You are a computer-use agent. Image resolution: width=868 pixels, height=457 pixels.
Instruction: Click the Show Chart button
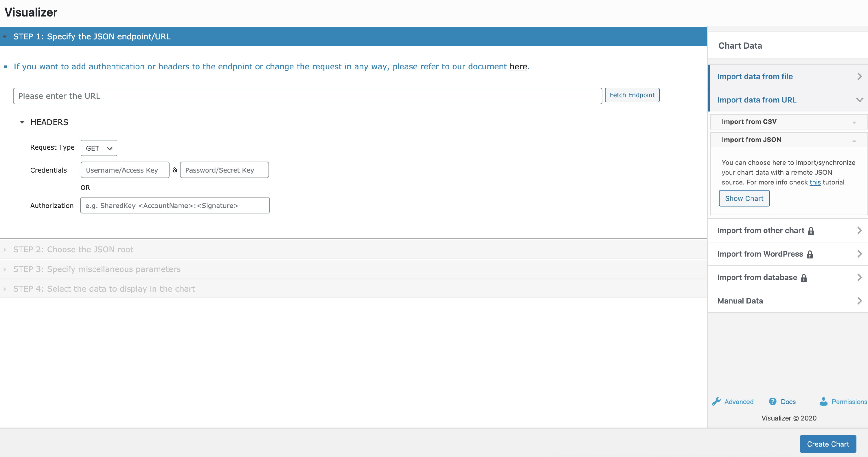744,198
